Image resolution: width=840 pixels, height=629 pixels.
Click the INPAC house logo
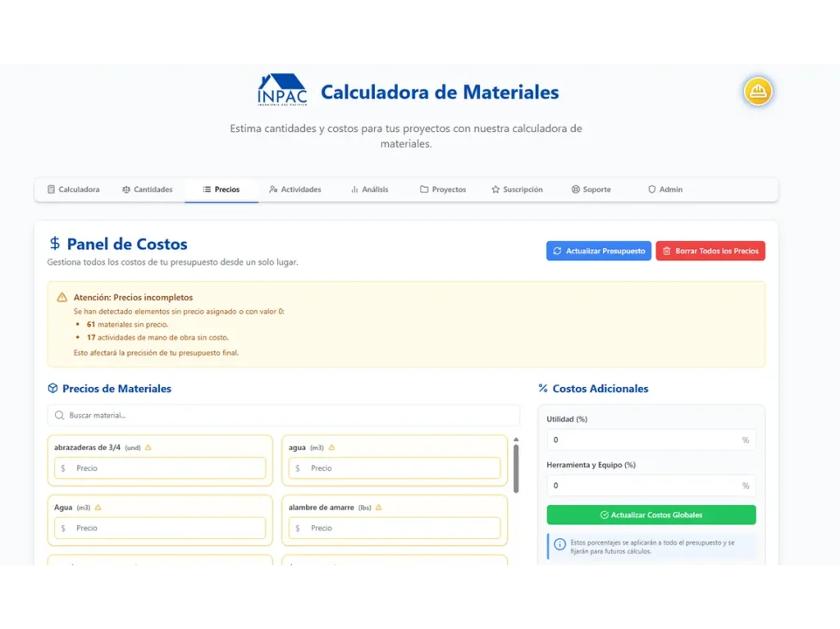point(281,89)
